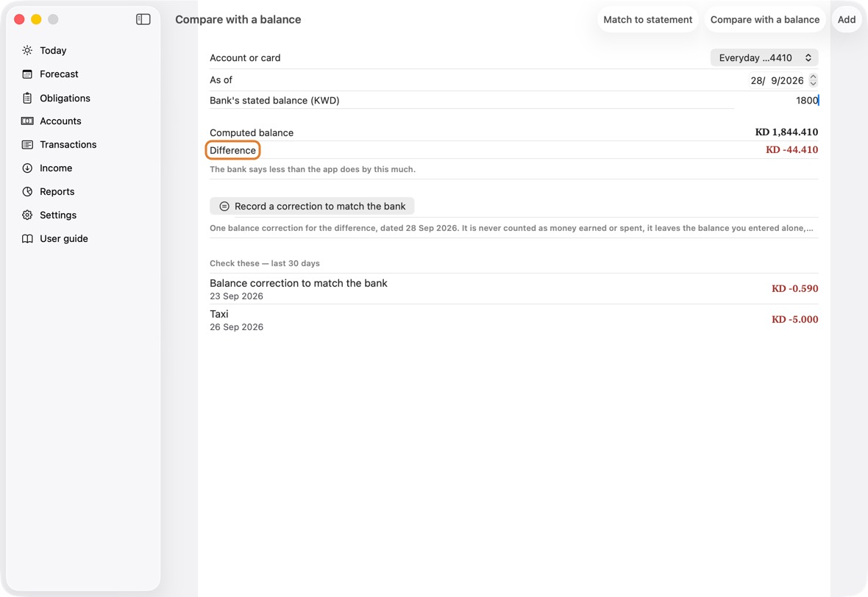868x597 pixels.
Task: Click the list icon beside Transactions
Action: coord(27,144)
